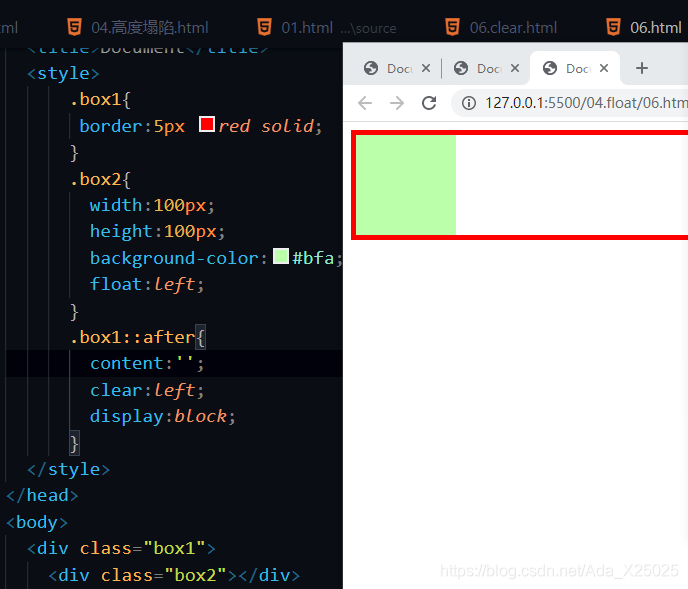The width and height of the screenshot is (688, 589).
Task: Click the browser back arrow
Action: coord(365,103)
